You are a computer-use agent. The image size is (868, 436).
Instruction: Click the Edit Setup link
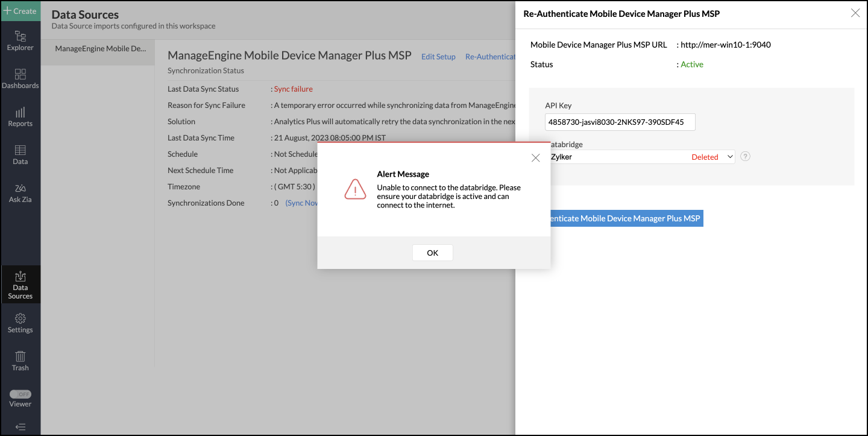[438, 57]
